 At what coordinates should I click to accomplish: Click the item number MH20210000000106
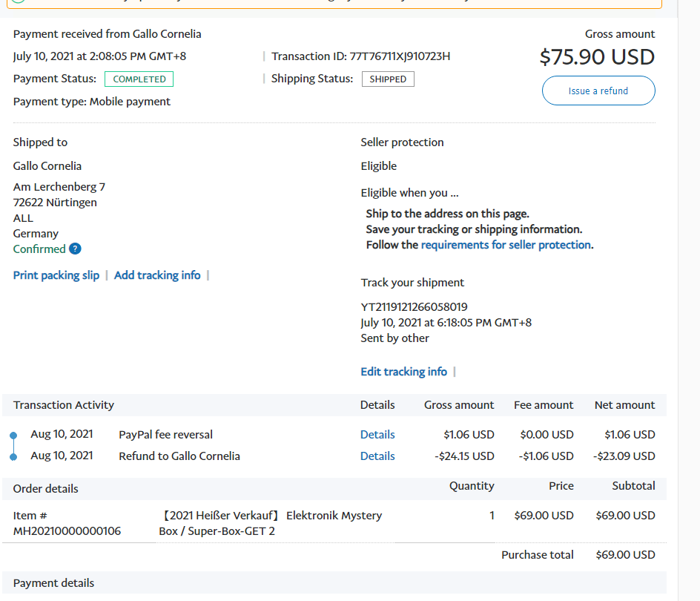[x=67, y=531]
